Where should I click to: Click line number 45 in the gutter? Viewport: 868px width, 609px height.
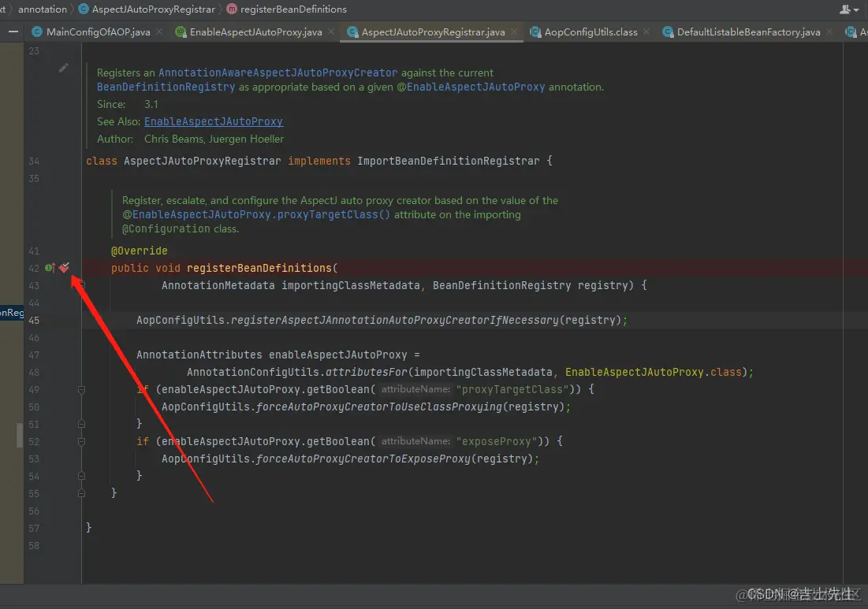[x=34, y=321]
